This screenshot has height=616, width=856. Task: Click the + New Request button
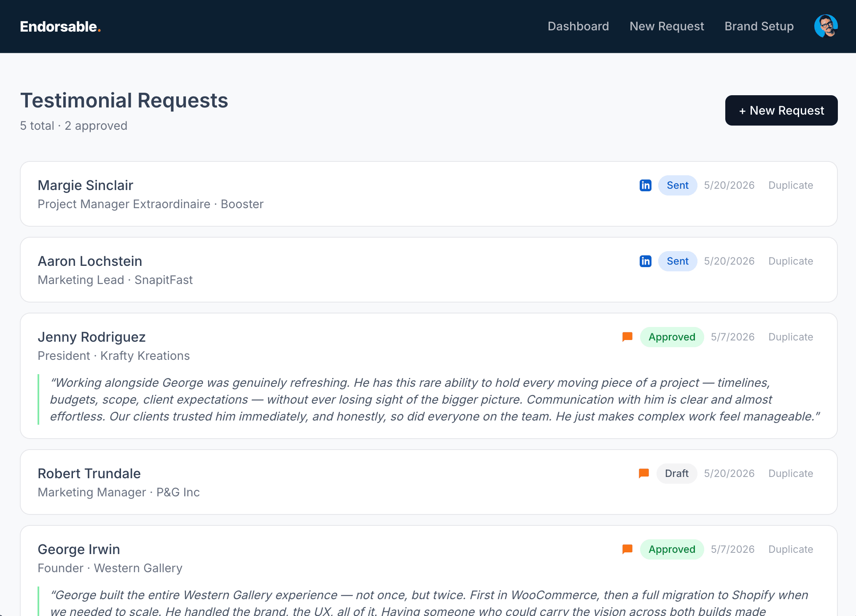(781, 110)
